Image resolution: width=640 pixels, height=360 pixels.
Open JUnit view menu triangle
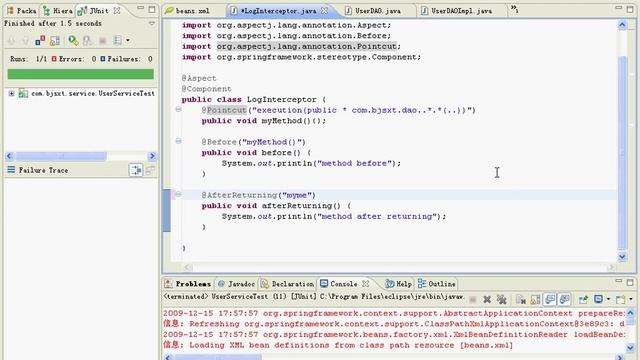click(151, 24)
